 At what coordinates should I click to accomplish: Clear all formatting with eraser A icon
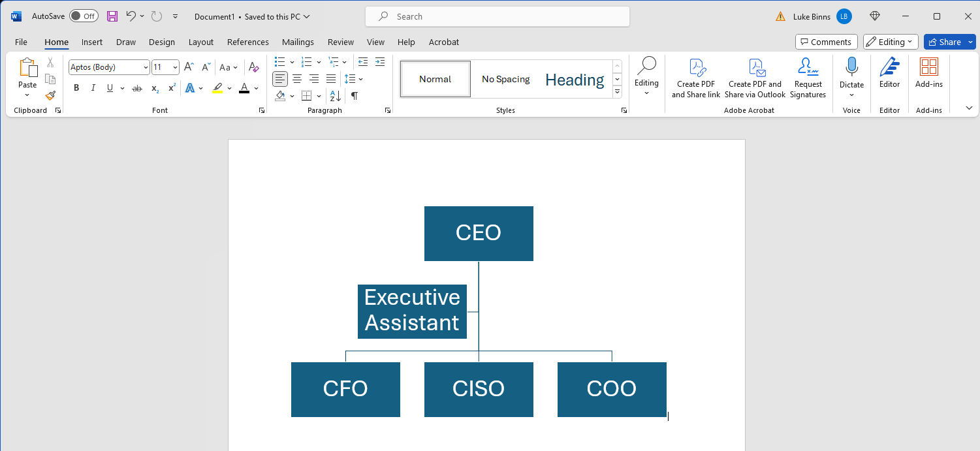coord(254,67)
